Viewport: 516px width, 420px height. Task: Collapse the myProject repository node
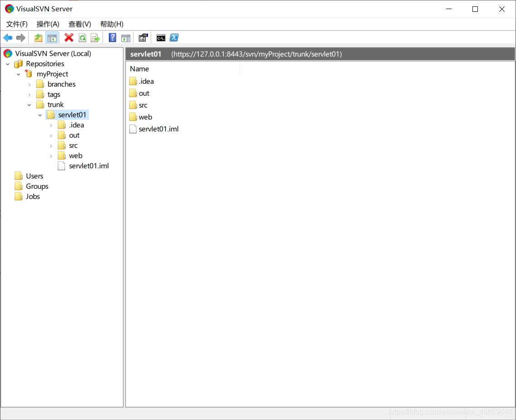19,74
